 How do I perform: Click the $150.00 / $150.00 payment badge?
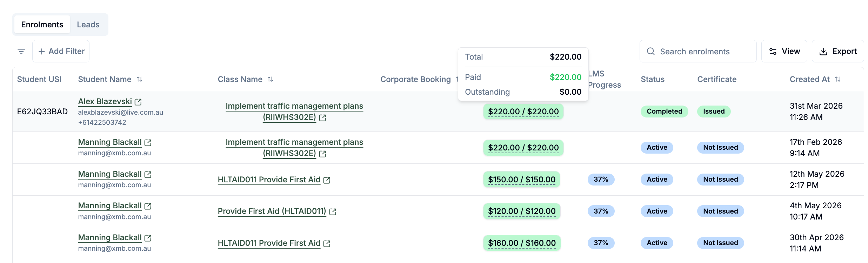click(x=522, y=180)
